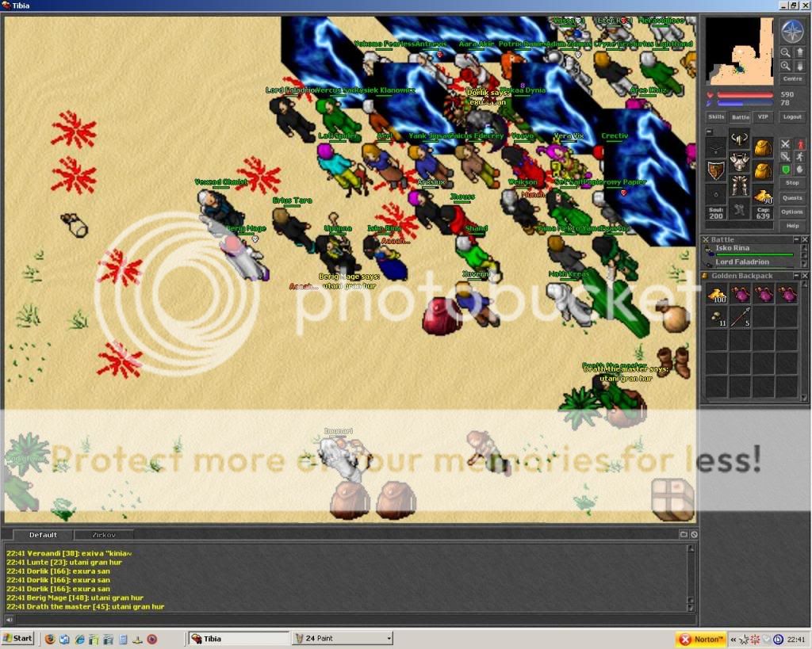812x649 pixels.
Task: Click the chat scrollbar down arrow
Action: click(x=691, y=608)
